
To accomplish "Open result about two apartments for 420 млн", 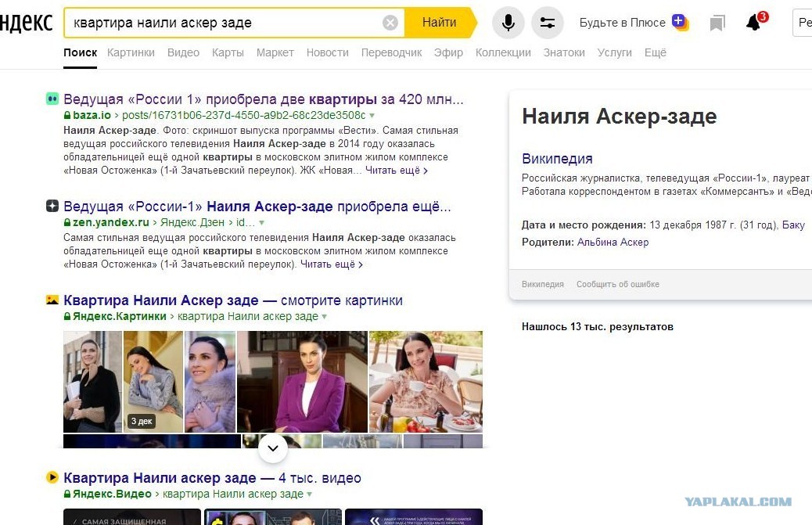I will point(264,99).
